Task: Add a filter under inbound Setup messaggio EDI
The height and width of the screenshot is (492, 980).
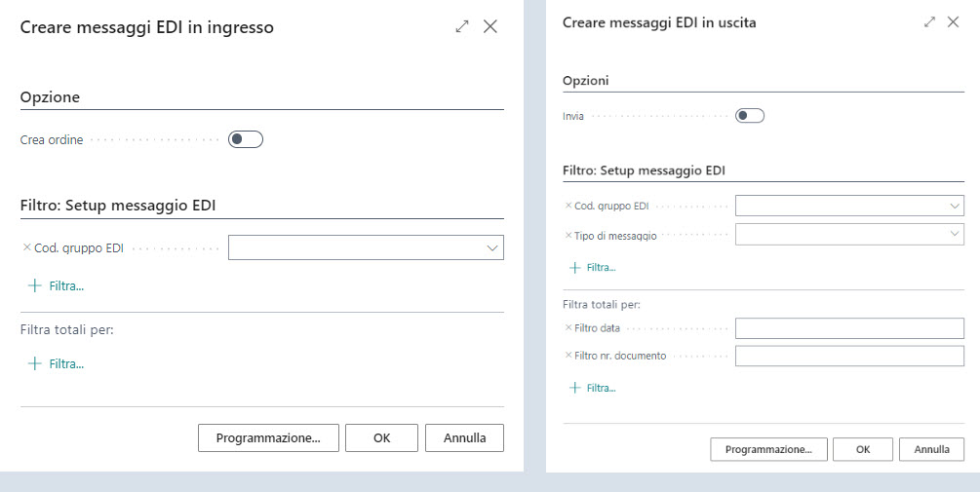Action: (x=57, y=285)
